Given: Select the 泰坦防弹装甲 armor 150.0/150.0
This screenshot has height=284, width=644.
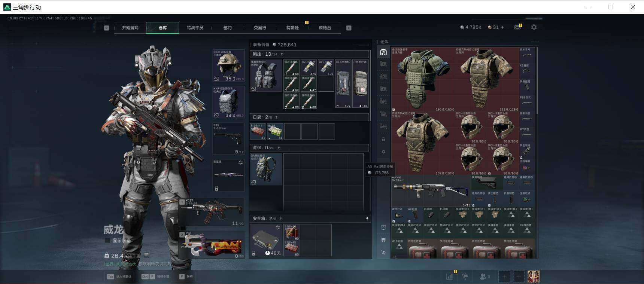Looking at the screenshot, I should [423, 79].
